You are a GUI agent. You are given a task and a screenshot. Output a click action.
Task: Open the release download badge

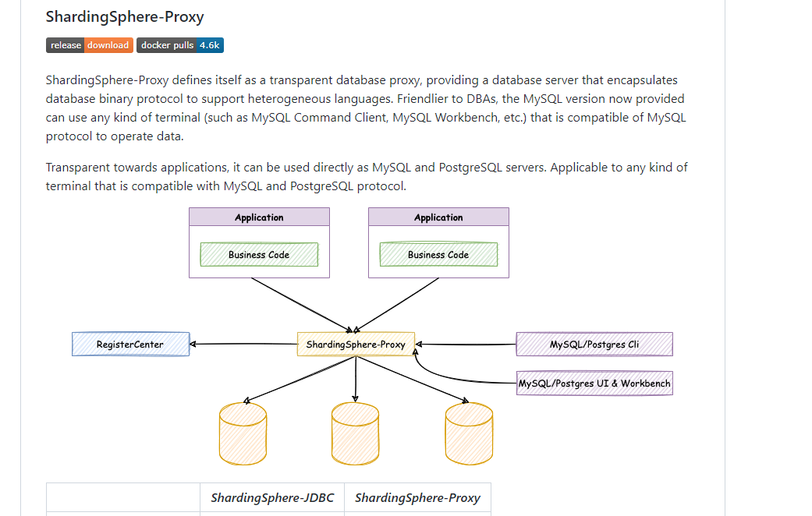[x=90, y=45]
